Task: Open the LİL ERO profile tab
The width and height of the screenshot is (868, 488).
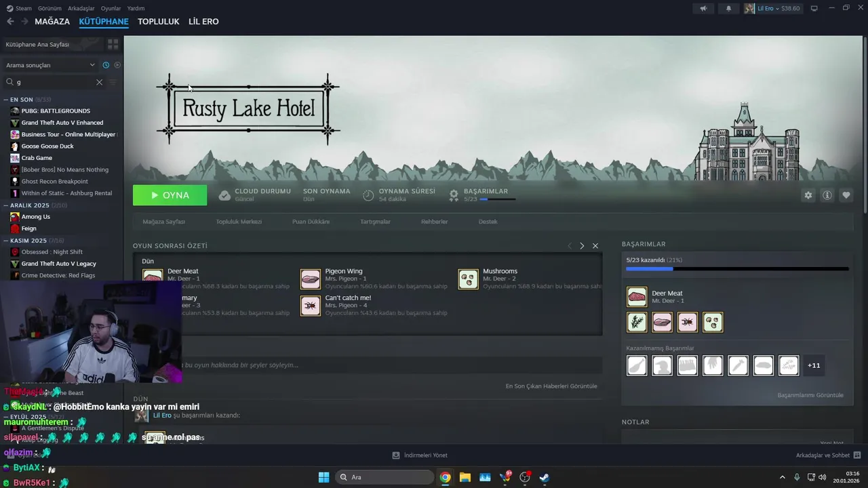Action: (203, 22)
